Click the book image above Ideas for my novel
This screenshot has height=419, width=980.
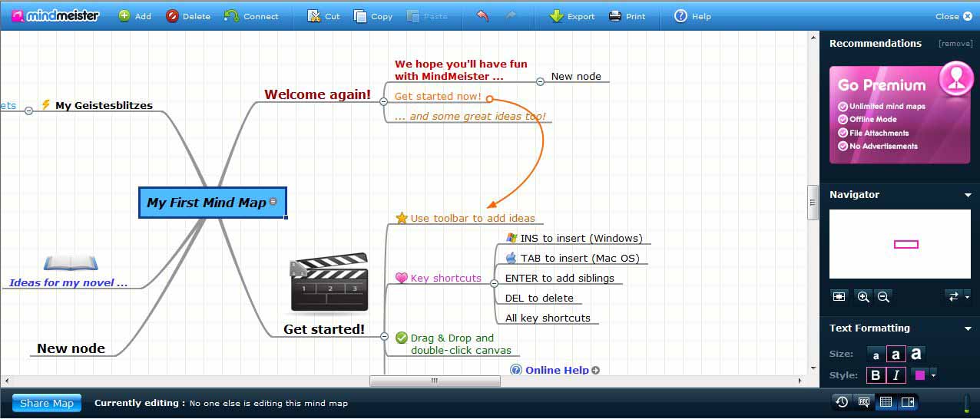(71, 263)
